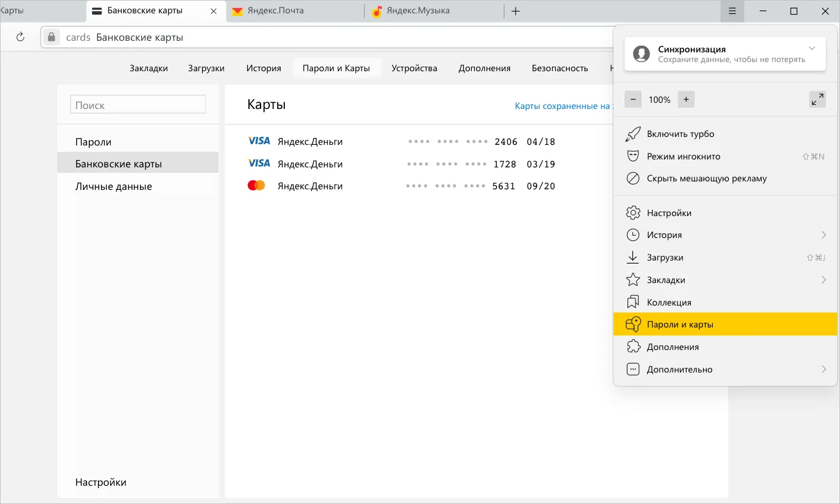This screenshot has height=504, width=840.
Task: Click the settings gear icon in menu
Action: (633, 213)
